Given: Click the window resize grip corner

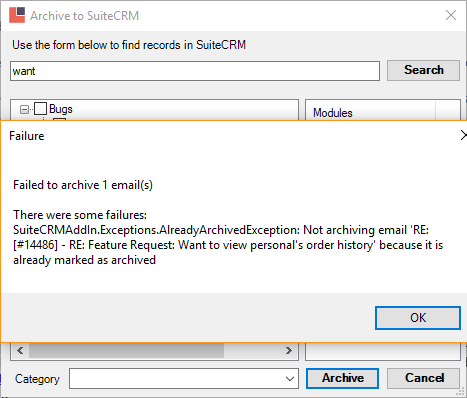Looking at the screenshot, I should point(460,391).
